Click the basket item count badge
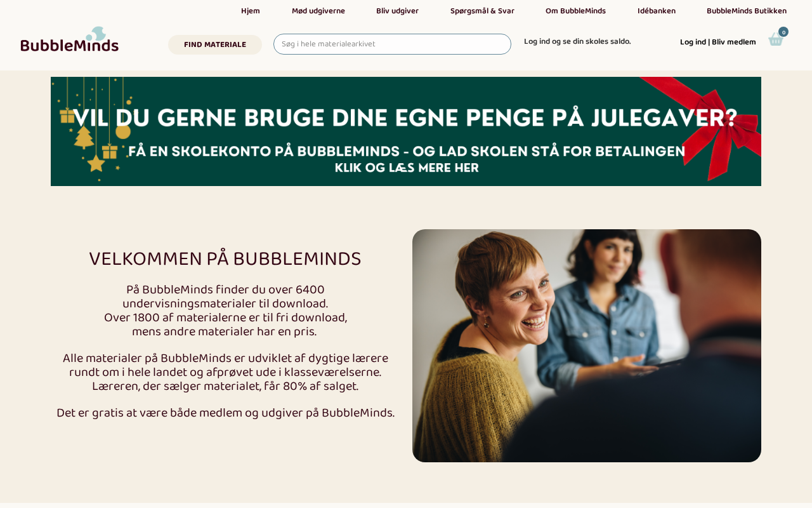The image size is (812, 508). click(783, 32)
